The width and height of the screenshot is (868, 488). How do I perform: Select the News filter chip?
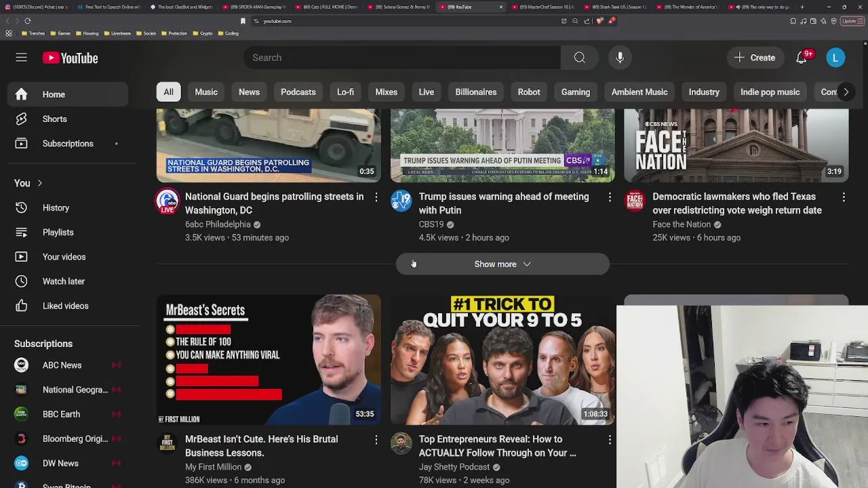click(249, 92)
